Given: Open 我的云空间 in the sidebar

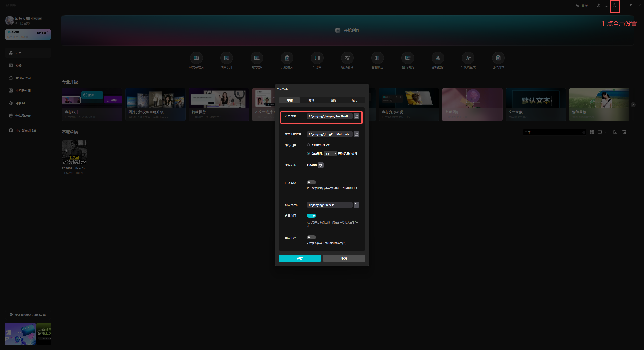Looking at the screenshot, I should coord(28,78).
